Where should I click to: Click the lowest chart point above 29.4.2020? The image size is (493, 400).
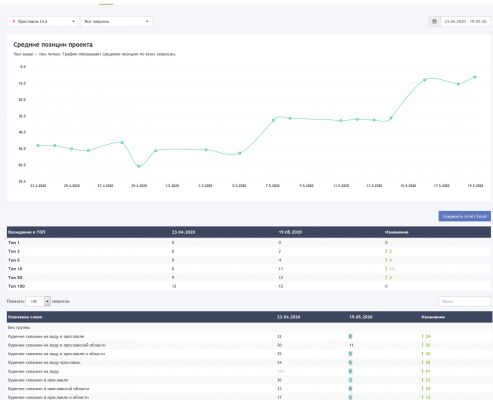click(139, 166)
